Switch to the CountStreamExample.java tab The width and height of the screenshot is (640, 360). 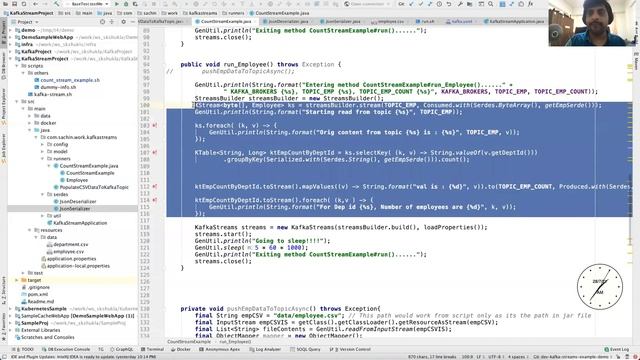[226, 21]
